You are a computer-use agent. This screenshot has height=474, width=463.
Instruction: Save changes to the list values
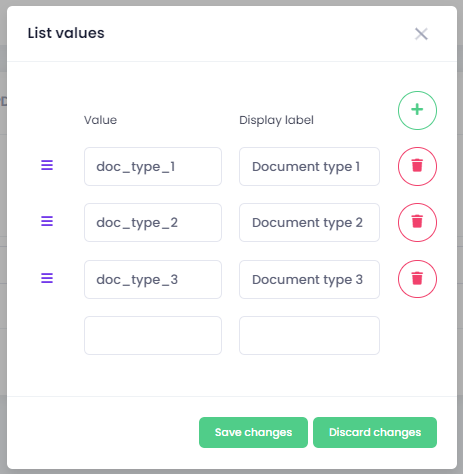(253, 432)
